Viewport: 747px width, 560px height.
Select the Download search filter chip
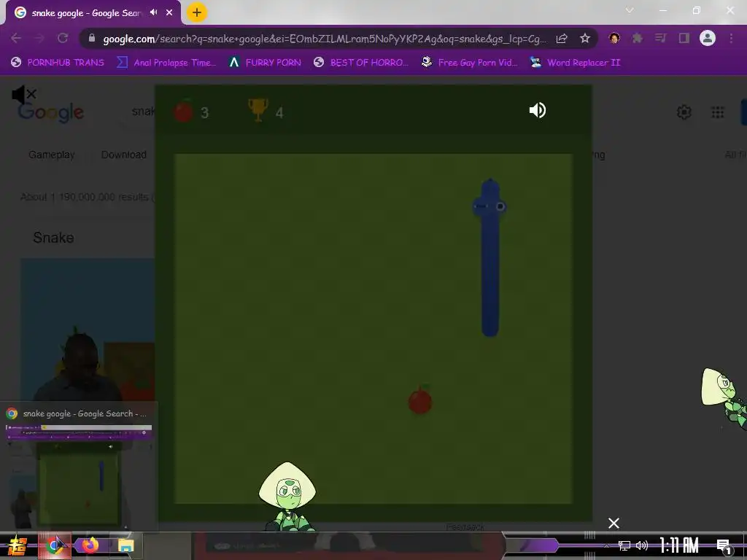point(124,155)
